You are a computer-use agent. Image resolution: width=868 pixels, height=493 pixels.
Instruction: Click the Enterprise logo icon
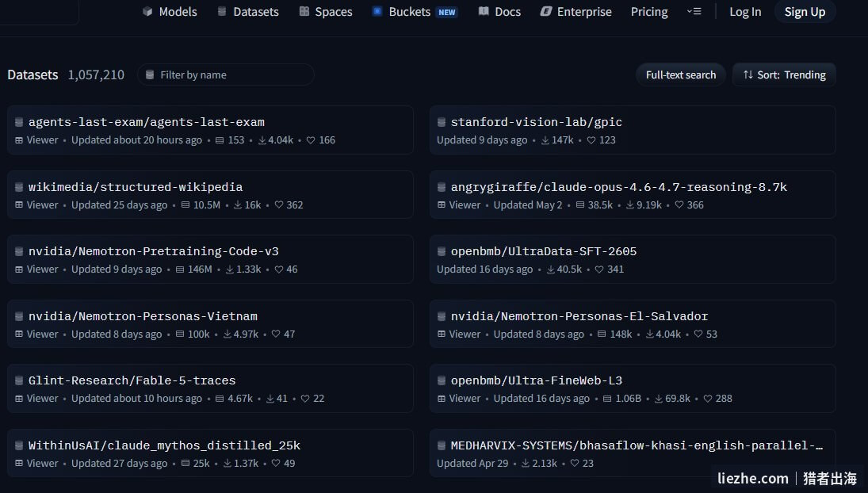tap(546, 12)
